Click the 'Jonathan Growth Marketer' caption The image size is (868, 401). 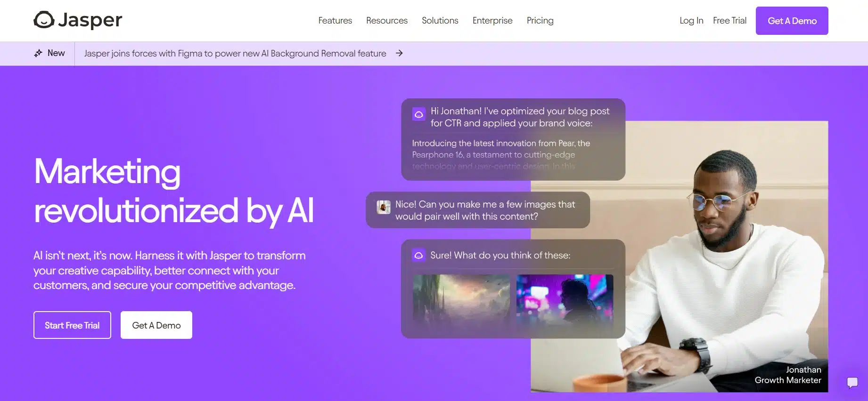point(788,375)
